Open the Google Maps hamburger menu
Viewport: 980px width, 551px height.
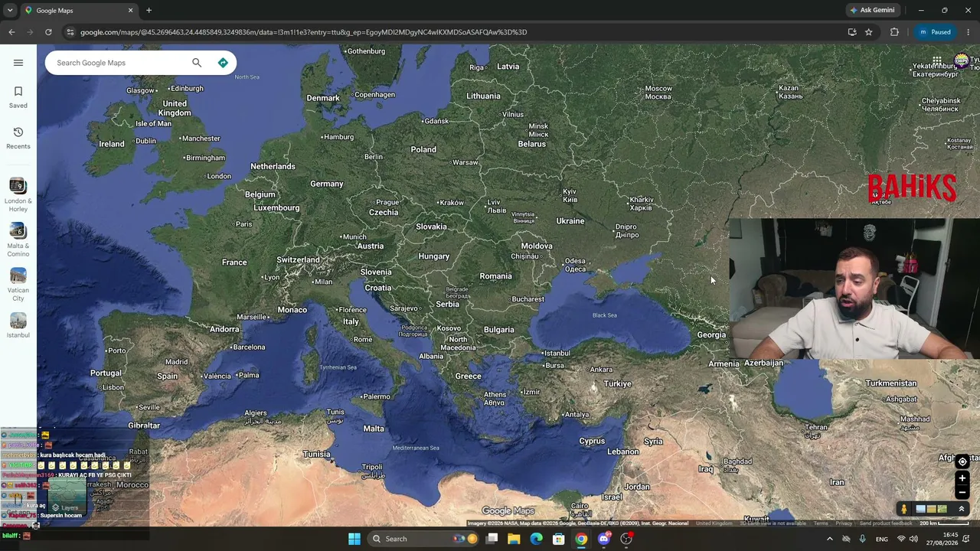click(x=18, y=63)
